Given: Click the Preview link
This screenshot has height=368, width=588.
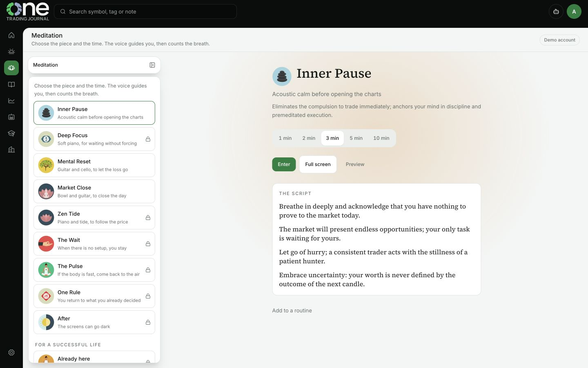Looking at the screenshot, I should click(355, 164).
